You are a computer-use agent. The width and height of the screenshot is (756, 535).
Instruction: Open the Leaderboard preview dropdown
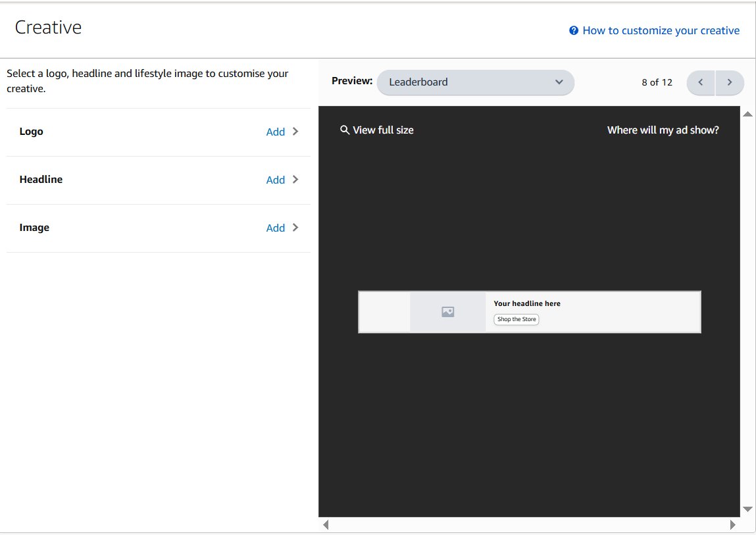475,82
